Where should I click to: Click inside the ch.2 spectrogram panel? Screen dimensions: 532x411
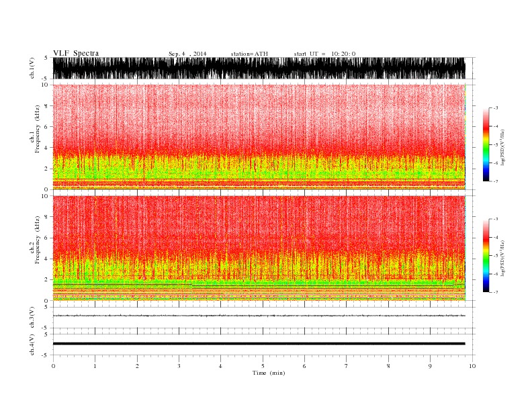coord(259,248)
